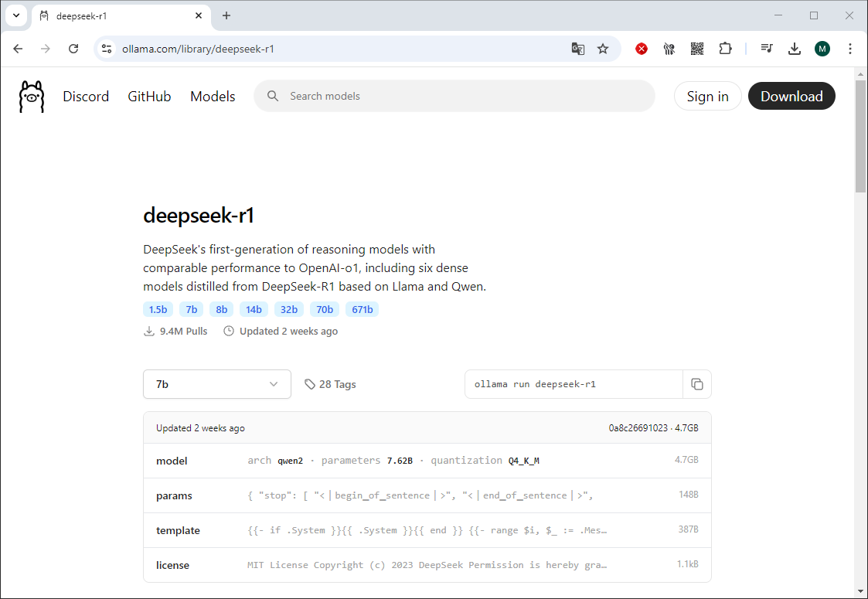Screen dimensions: 868x599
Task: Click the 9.4M Pulls text
Action: click(184, 331)
